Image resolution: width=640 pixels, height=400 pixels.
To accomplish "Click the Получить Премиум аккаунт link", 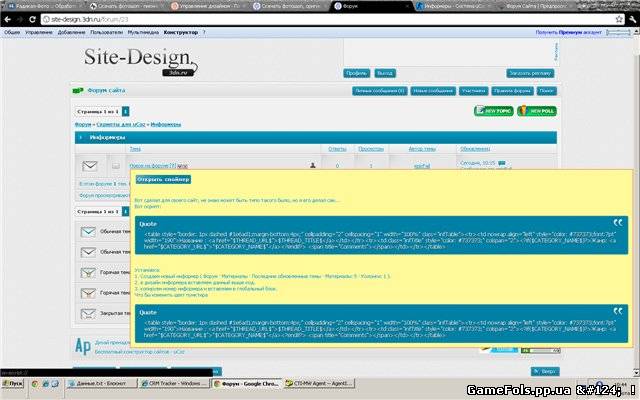I will pos(569,32).
